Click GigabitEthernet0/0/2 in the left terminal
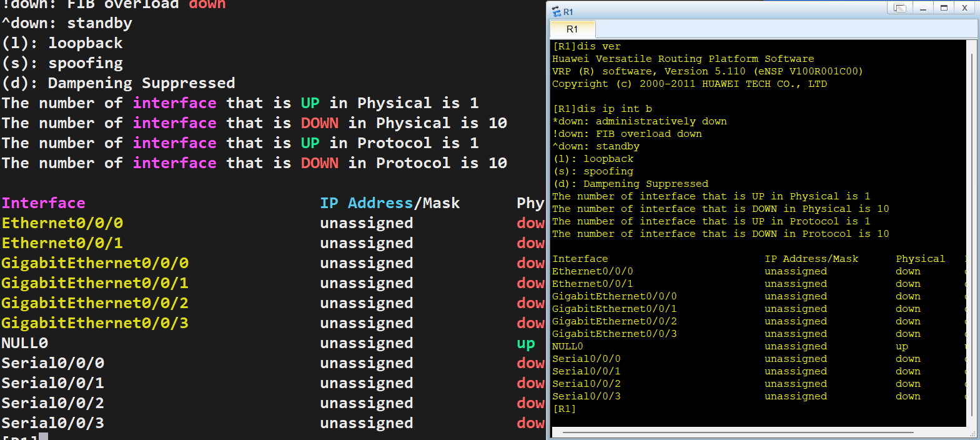Viewport: 980px width, 440px height. 94,303
